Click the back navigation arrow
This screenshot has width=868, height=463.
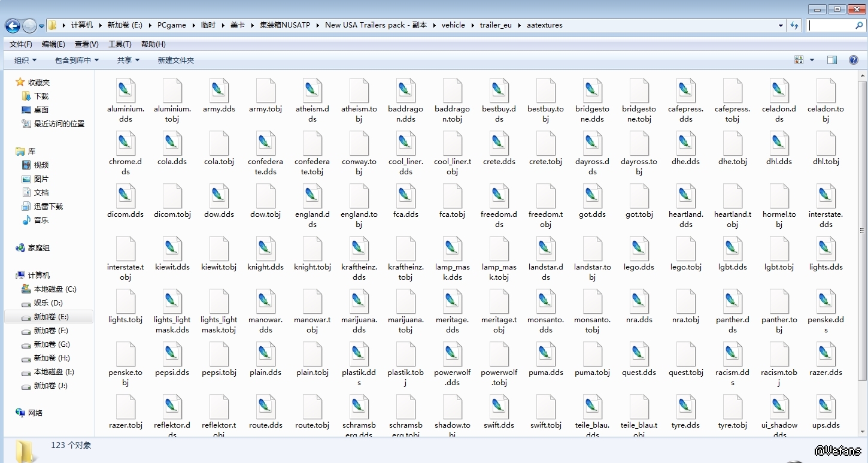[x=13, y=26]
